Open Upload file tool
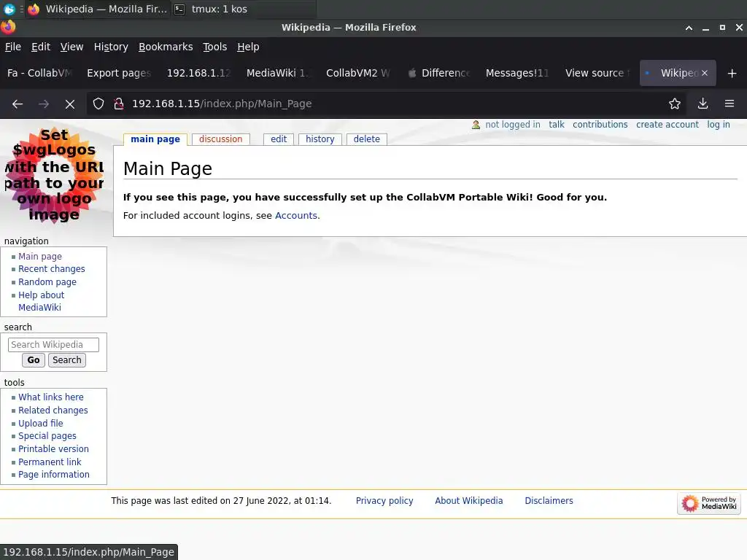The width and height of the screenshot is (747, 560). (x=41, y=424)
